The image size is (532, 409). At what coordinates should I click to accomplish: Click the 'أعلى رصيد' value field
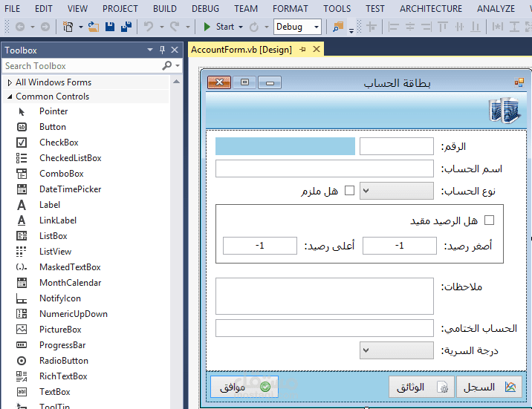[259, 246]
